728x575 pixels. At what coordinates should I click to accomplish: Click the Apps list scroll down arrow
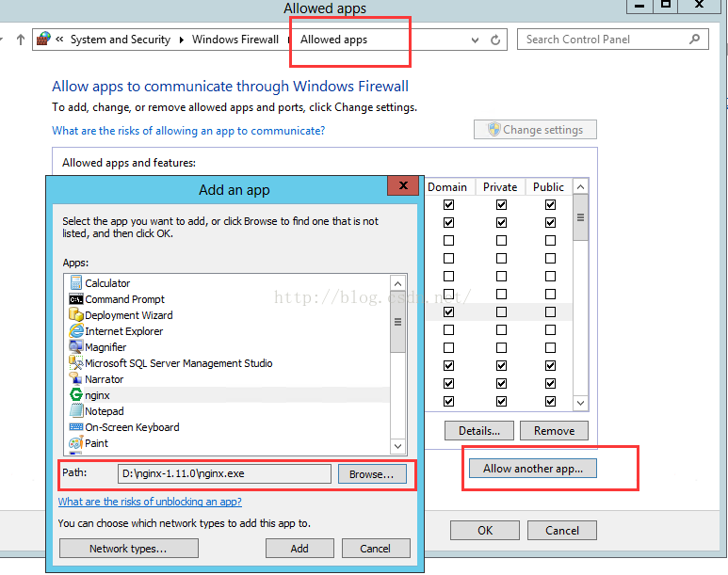click(x=397, y=446)
